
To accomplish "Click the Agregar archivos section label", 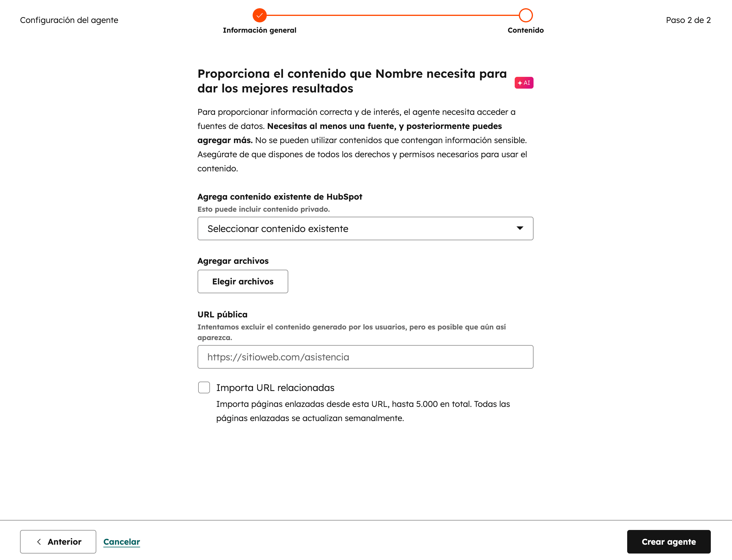I will pos(233,261).
